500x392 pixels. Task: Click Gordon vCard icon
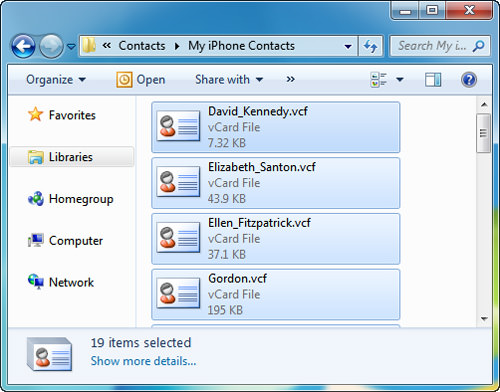(x=178, y=293)
